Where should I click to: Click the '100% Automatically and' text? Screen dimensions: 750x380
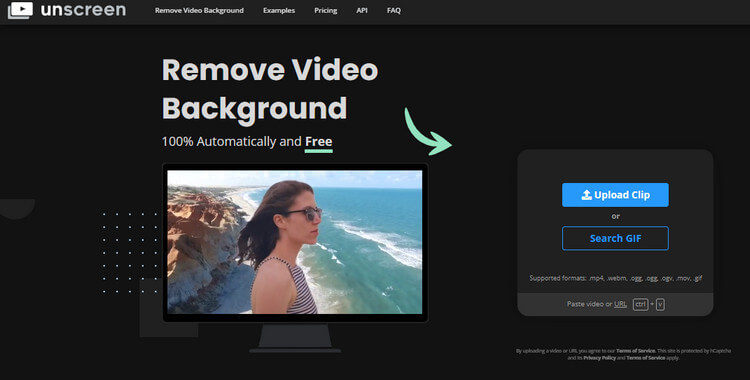click(x=232, y=142)
